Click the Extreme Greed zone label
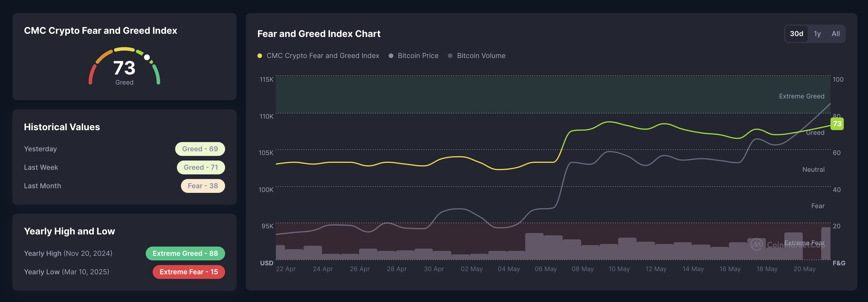The image size is (868, 302). coord(801,96)
